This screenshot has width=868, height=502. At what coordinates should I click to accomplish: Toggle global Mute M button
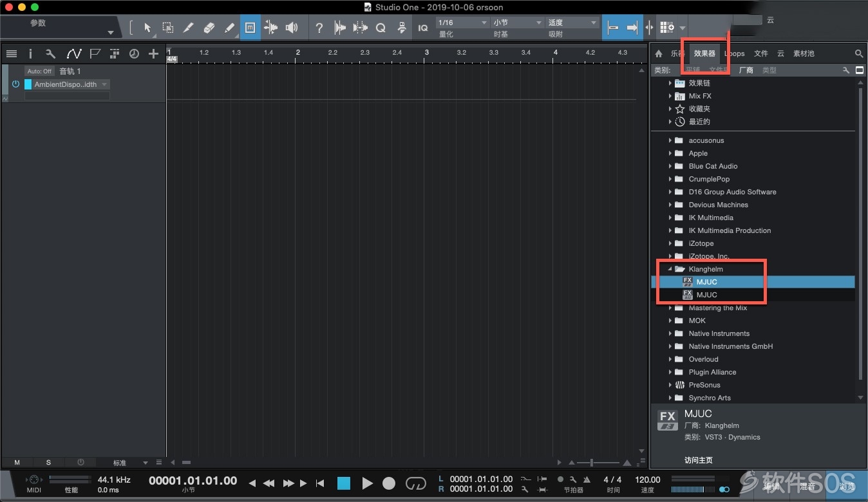click(x=17, y=462)
